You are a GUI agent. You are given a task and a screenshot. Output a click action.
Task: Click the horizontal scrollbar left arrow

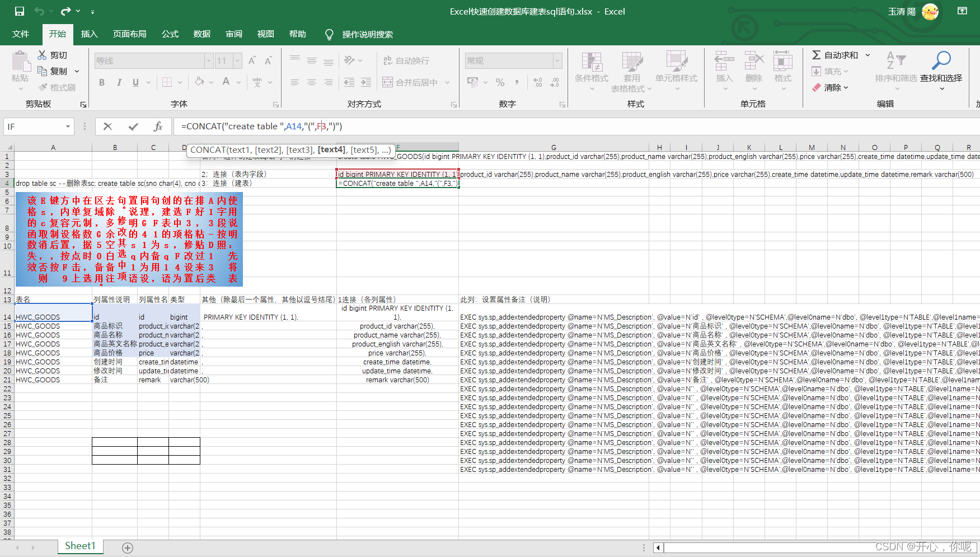coord(658,547)
